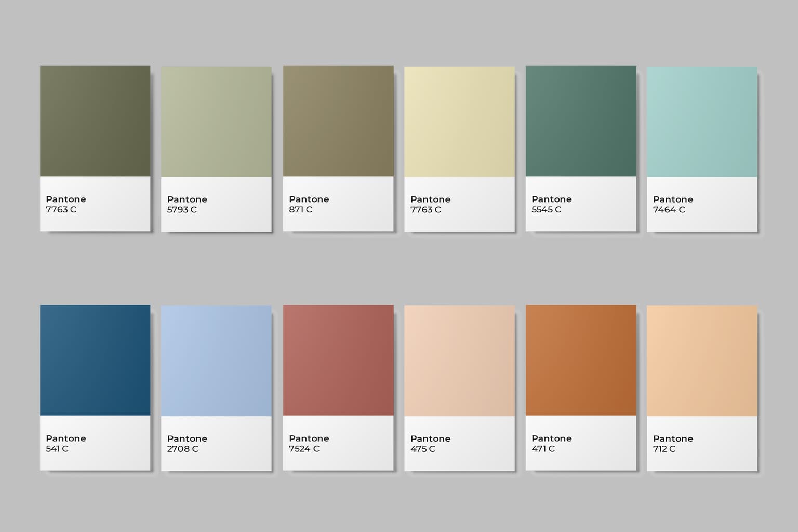The height and width of the screenshot is (532, 798).
Task: Pick the khaki Pantone 871 C swatch
Action: tap(338, 121)
